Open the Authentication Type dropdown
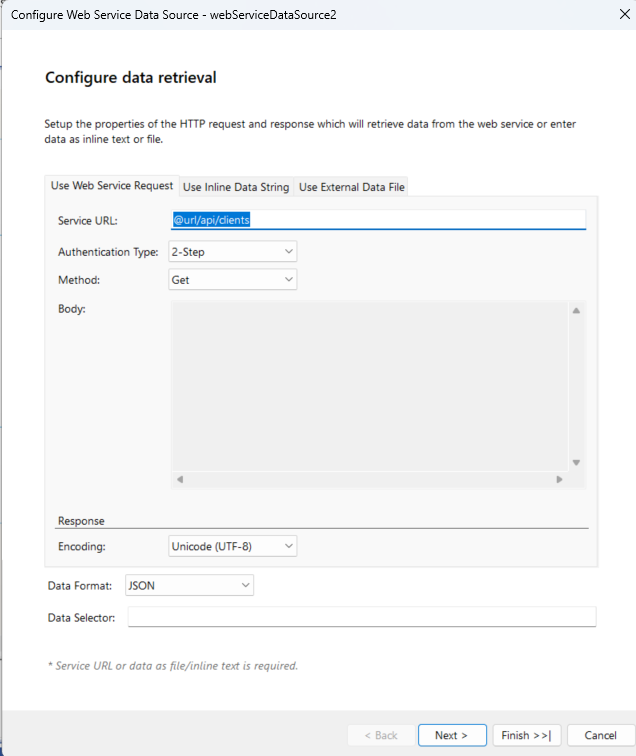 [x=233, y=252]
